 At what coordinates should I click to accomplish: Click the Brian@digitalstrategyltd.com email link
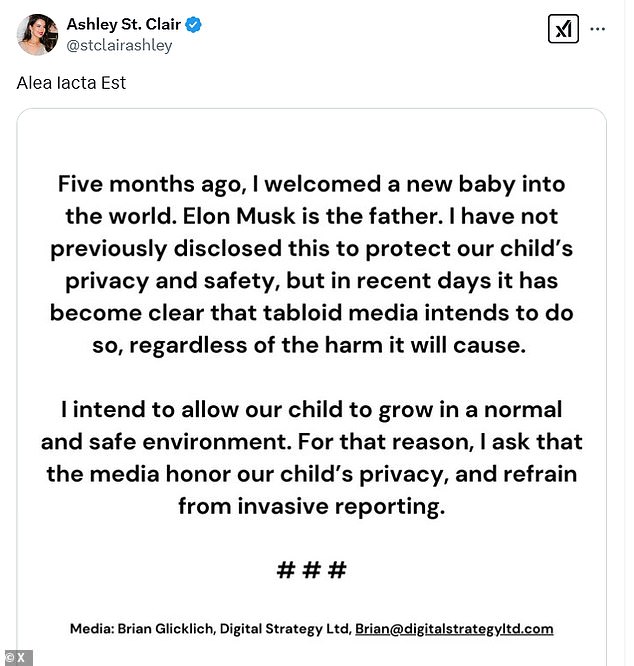(x=454, y=629)
